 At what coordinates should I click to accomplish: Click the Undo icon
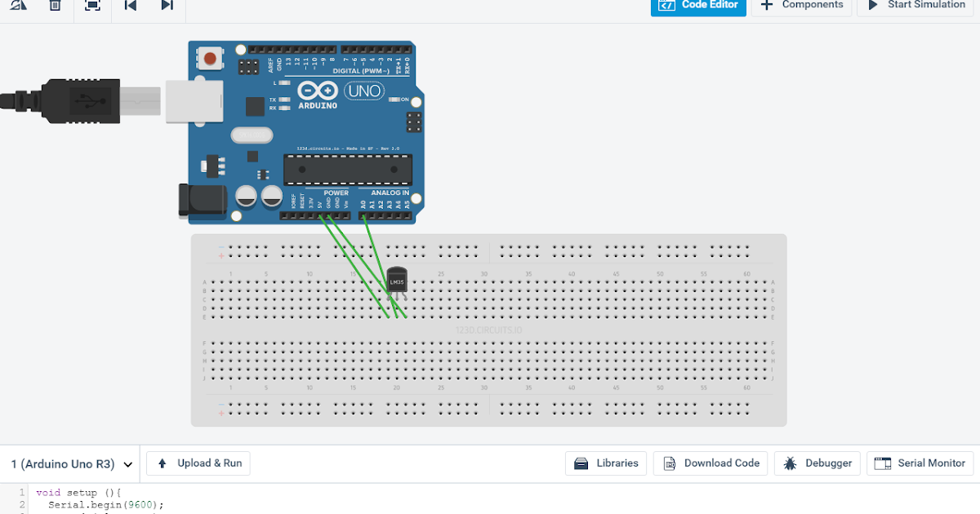point(130,6)
